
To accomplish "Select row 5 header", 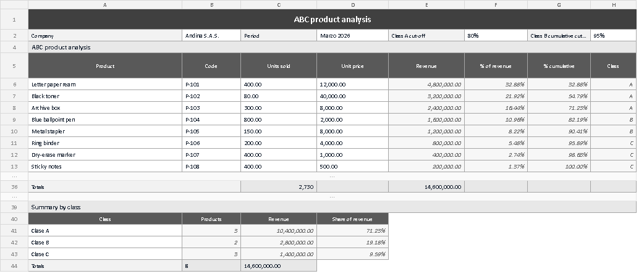I will 14,65.
